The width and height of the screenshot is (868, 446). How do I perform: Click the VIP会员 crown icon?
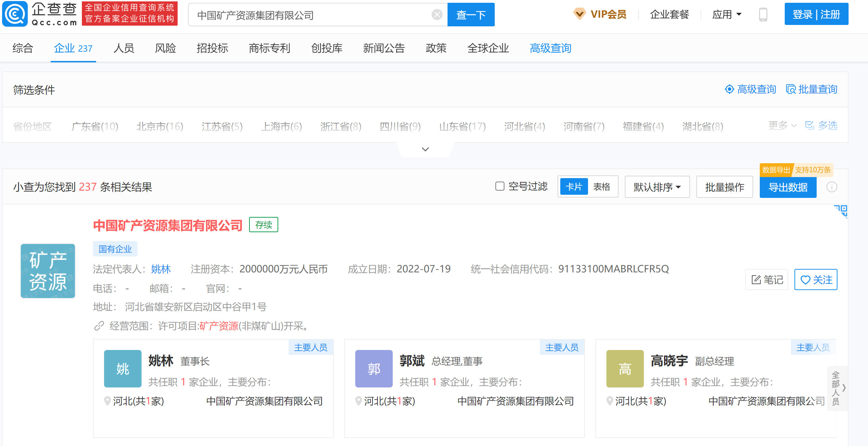(x=580, y=15)
